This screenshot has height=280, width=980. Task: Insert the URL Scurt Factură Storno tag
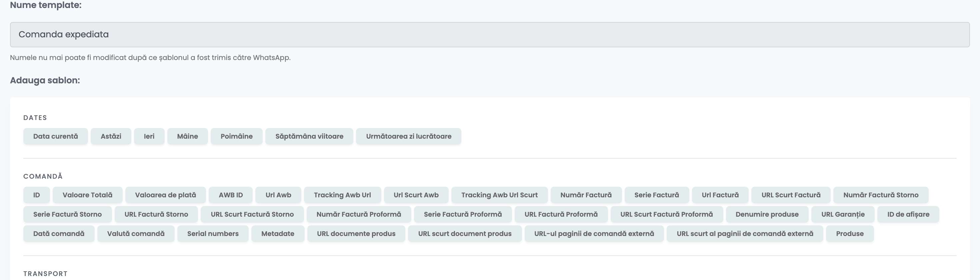point(252,214)
